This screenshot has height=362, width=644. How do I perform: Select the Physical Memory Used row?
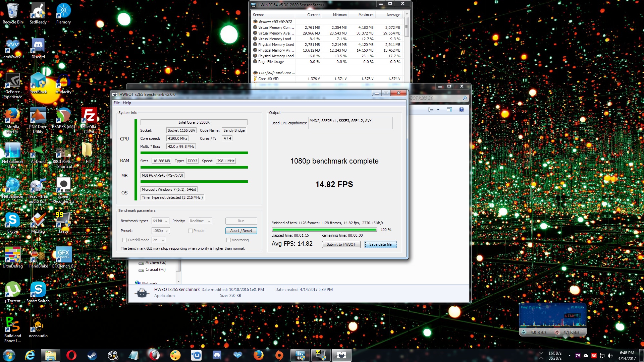click(327, 45)
